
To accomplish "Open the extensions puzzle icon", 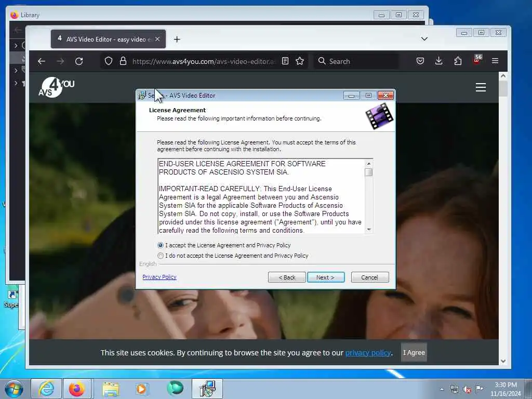I will (x=458, y=61).
